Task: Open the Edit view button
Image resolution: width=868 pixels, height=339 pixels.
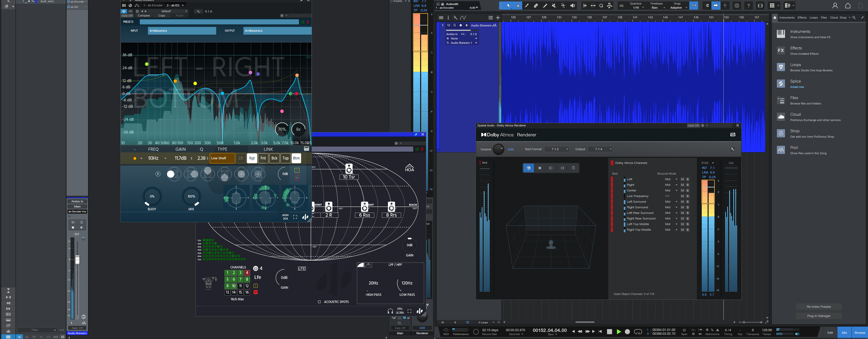Action: click(x=830, y=333)
